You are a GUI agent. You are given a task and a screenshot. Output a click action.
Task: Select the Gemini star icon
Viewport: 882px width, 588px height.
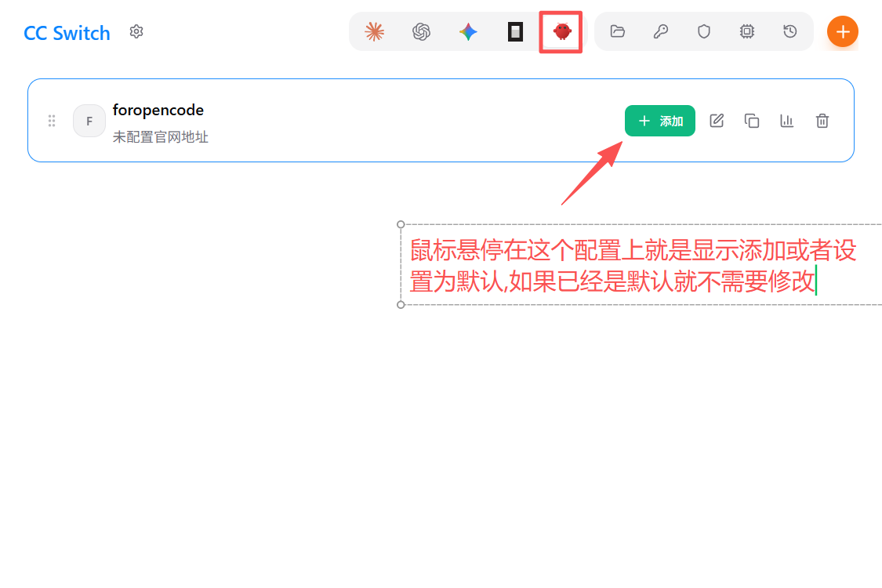point(469,31)
